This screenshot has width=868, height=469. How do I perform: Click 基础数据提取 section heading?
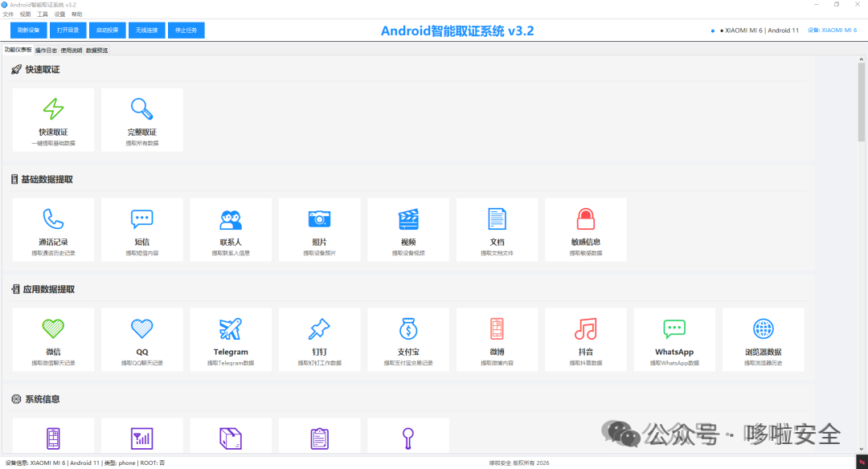click(42, 179)
